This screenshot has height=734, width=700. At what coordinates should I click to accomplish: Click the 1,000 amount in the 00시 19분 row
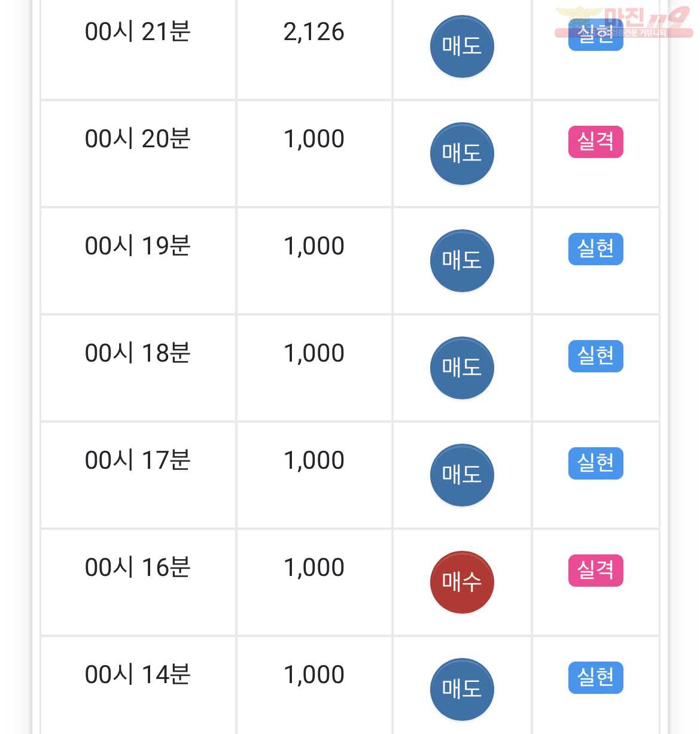coord(314,246)
